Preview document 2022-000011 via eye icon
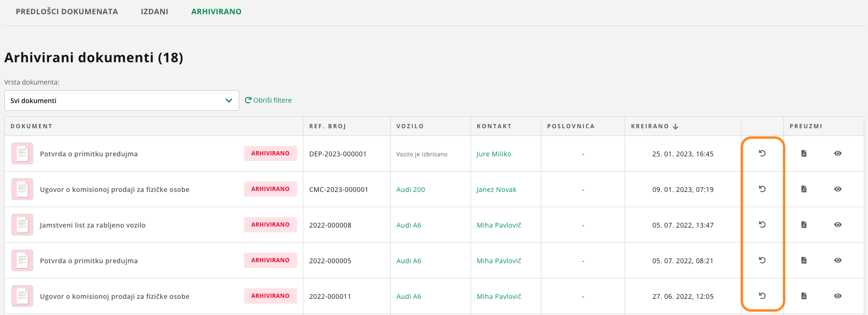This screenshot has height=315, width=868. coord(838,296)
